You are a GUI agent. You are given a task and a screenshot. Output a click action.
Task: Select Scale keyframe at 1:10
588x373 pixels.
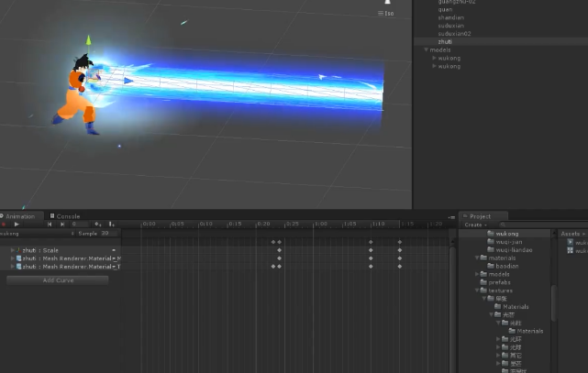(371, 250)
